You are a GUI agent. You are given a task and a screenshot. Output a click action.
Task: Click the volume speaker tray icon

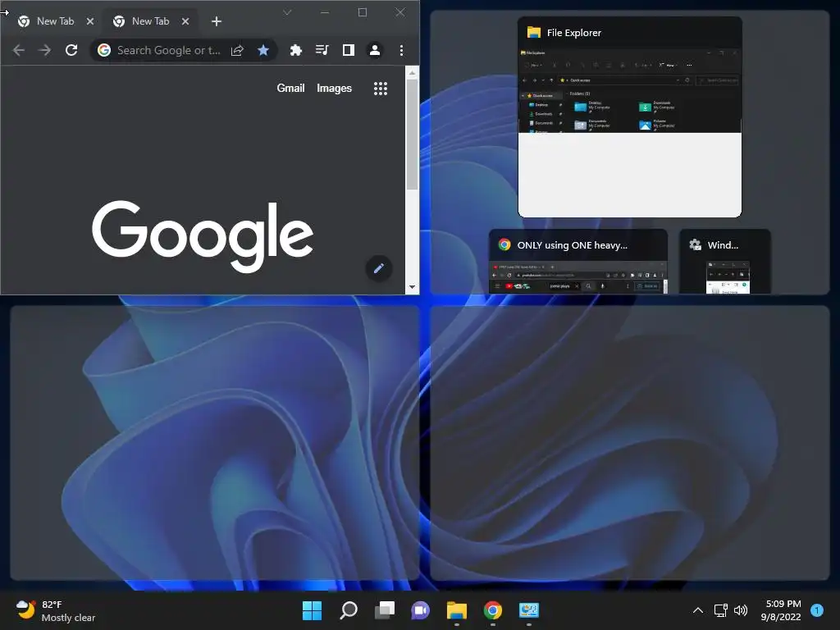coord(741,610)
